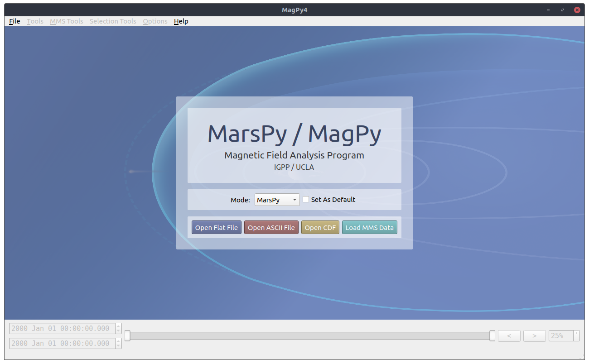The height and width of the screenshot is (364, 589).
Task: Click the IGPP / UCLA text
Action: [294, 167]
